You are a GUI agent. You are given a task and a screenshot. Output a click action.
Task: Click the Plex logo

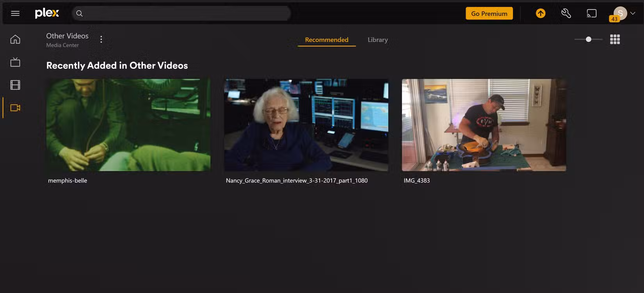47,13
